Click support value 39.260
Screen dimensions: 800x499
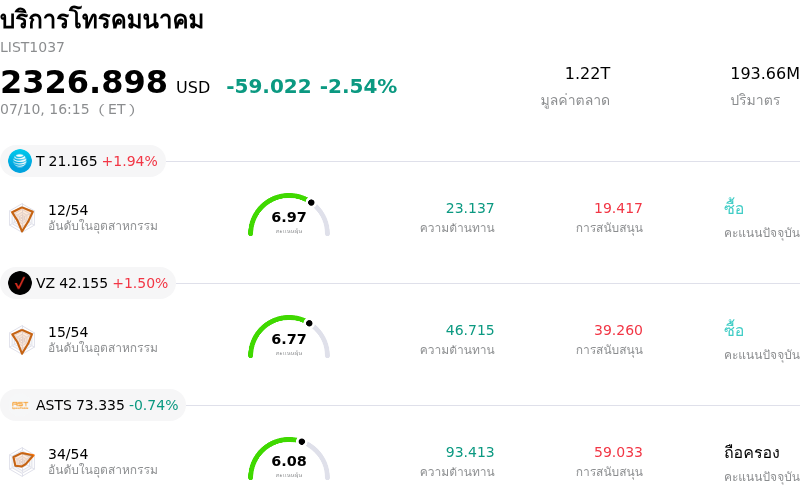click(618, 330)
